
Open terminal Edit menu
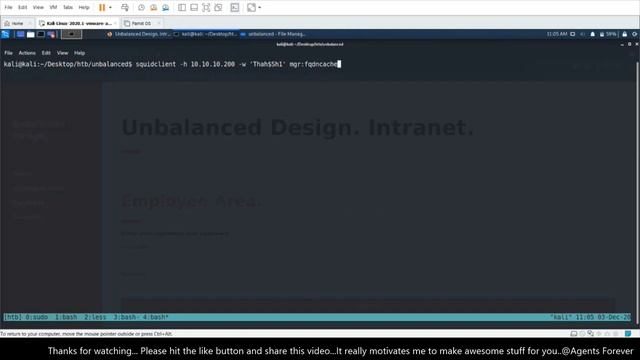tap(46, 53)
